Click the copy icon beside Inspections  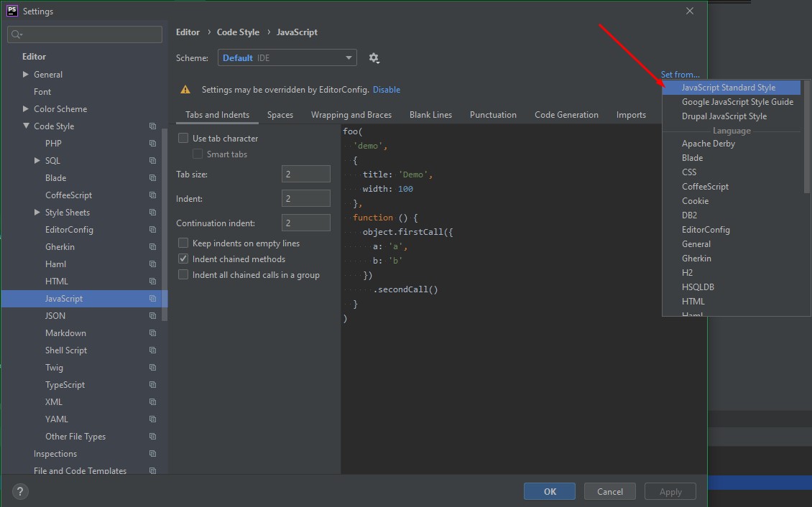tap(153, 454)
